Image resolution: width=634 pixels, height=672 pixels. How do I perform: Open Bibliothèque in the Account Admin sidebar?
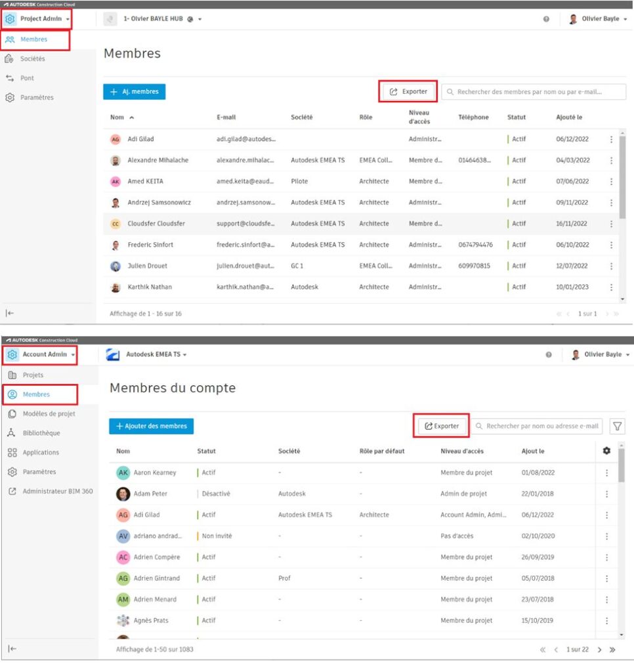pyautogui.click(x=41, y=433)
